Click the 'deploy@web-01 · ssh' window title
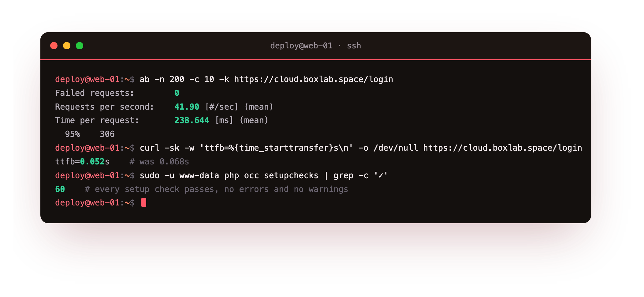This screenshot has height=297, width=644. (x=315, y=46)
